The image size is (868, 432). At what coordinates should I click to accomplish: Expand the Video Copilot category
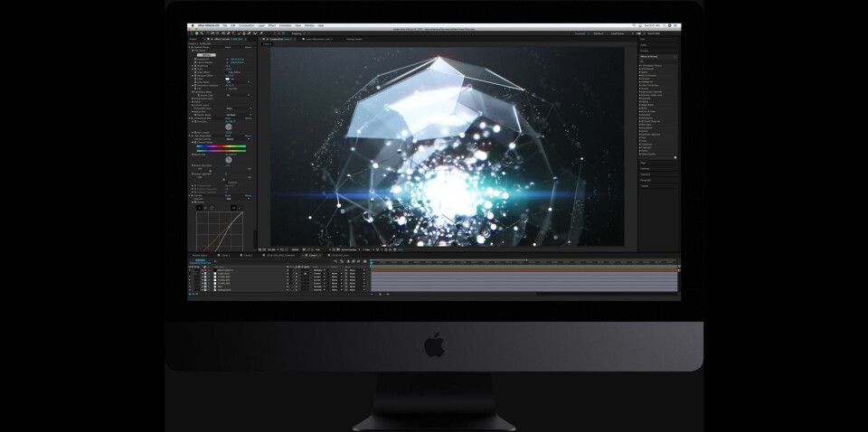coord(639,155)
